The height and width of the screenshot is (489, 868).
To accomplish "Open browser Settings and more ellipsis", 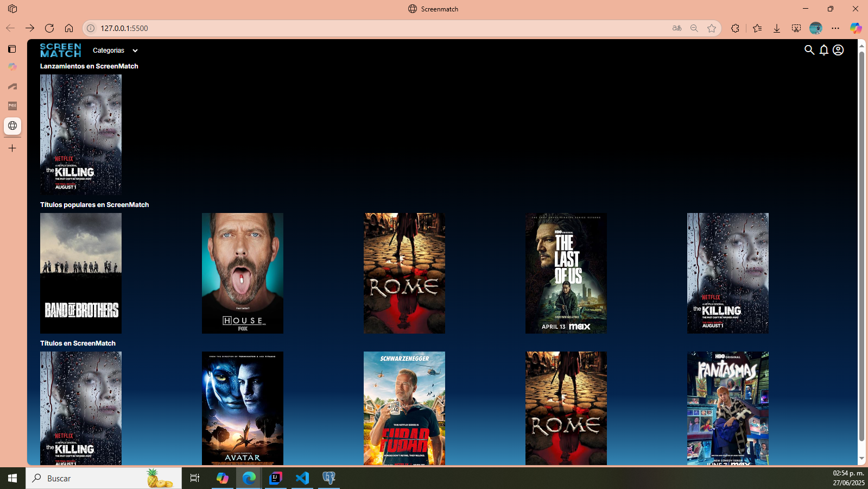I will pyautogui.click(x=835, y=28).
